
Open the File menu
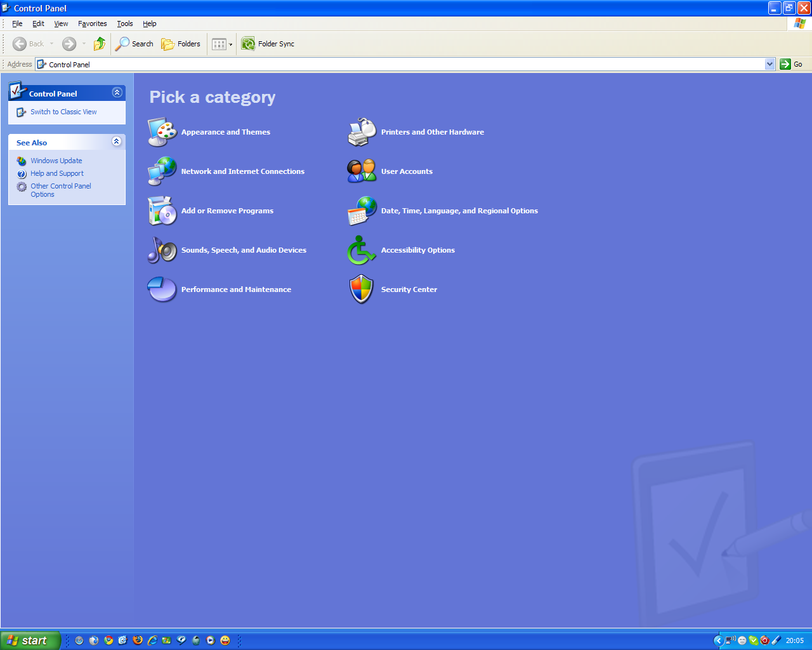(17, 23)
